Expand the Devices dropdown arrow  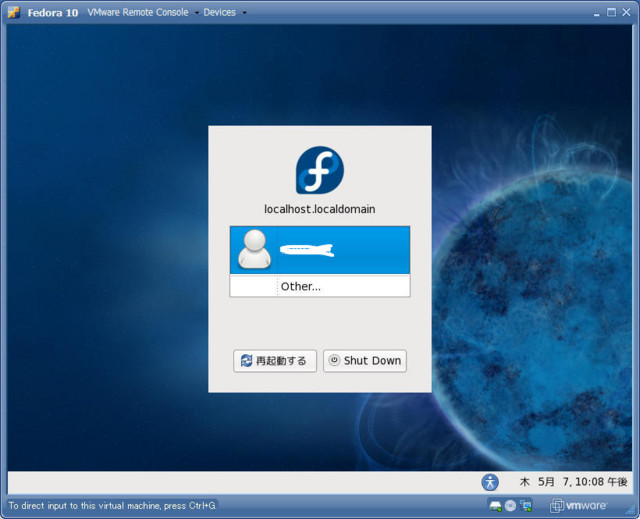point(244,13)
